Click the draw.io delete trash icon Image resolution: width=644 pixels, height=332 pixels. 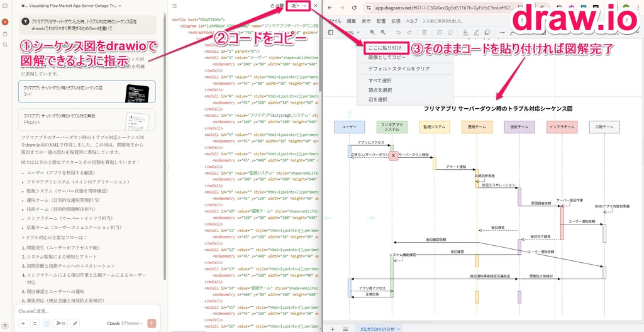click(424, 32)
